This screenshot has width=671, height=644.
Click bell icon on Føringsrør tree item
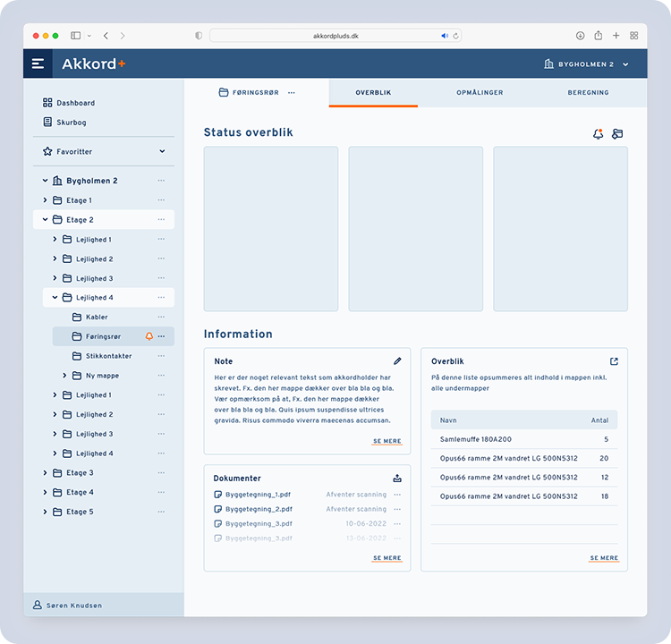click(x=149, y=336)
